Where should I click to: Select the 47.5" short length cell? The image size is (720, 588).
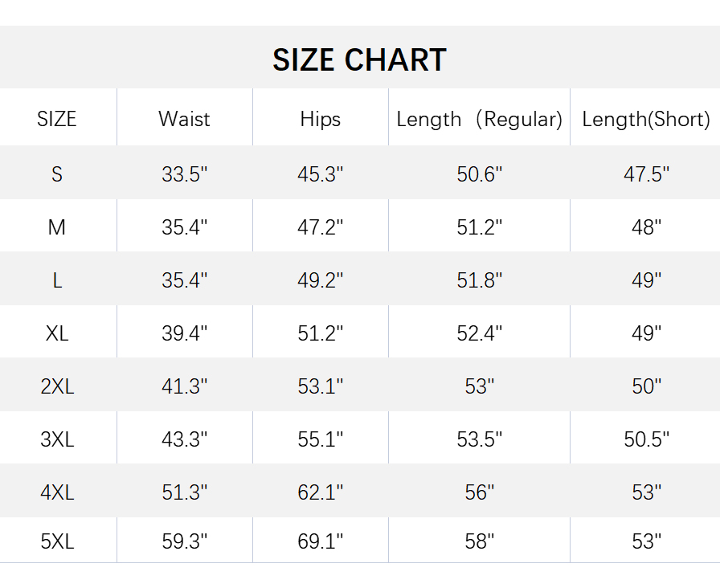point(646,174)
